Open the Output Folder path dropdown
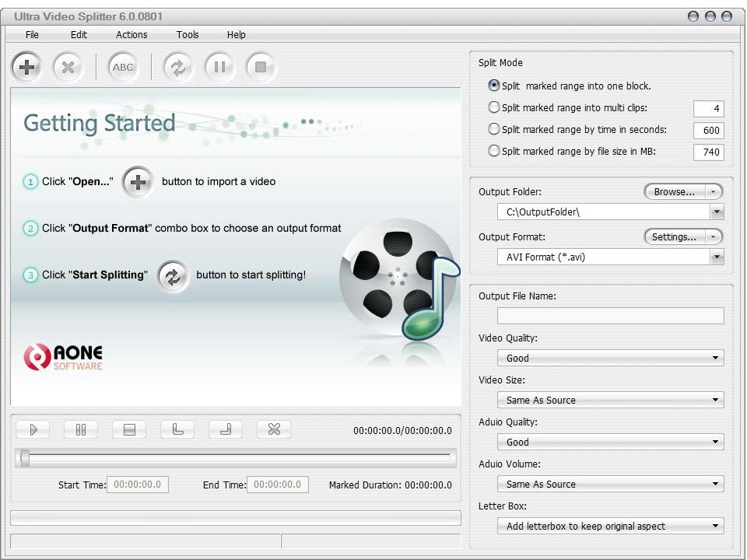This screenshot has height=560, width=747. point(717,212)
